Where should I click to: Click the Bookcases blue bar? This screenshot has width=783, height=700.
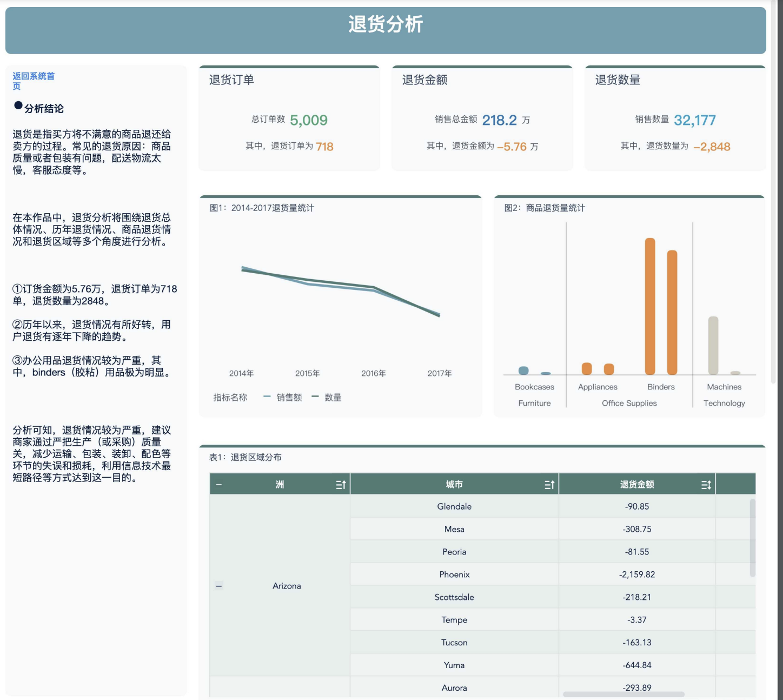(523, 371)
